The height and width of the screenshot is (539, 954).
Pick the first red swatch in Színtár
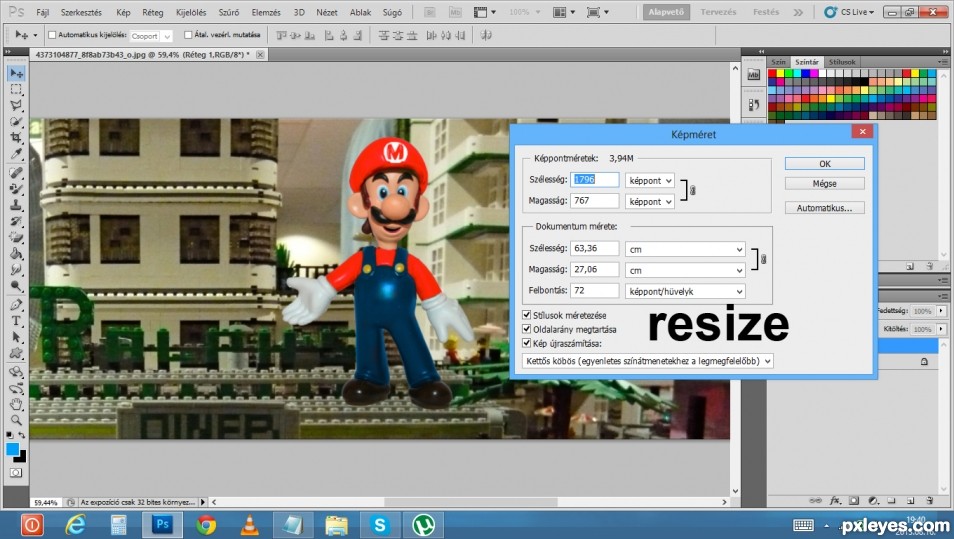(772, 73)
